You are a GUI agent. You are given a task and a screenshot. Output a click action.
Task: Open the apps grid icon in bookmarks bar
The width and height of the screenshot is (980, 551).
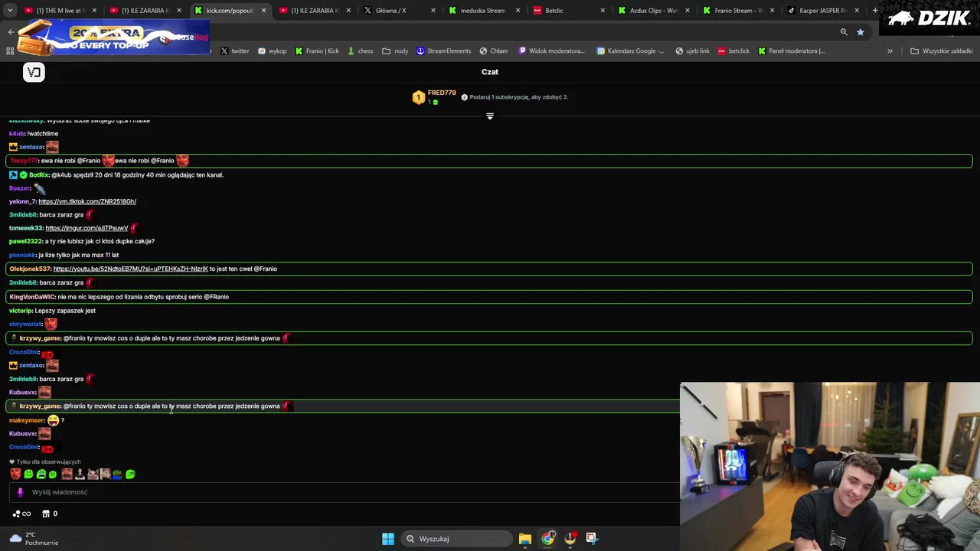coord(10,51)
